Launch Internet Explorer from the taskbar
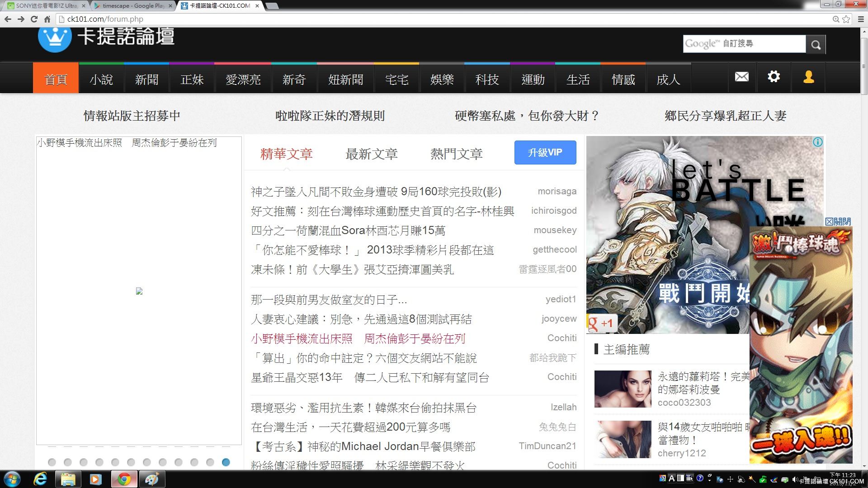The image size is (868, 488). [40, 479]
